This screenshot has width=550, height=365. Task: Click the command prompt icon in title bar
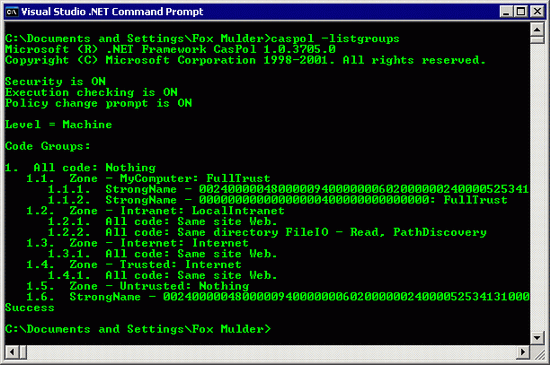tap(12, 12)
